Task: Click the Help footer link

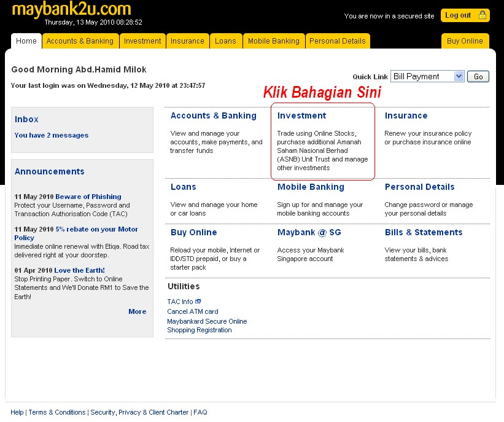Action: tap(17, 412)
